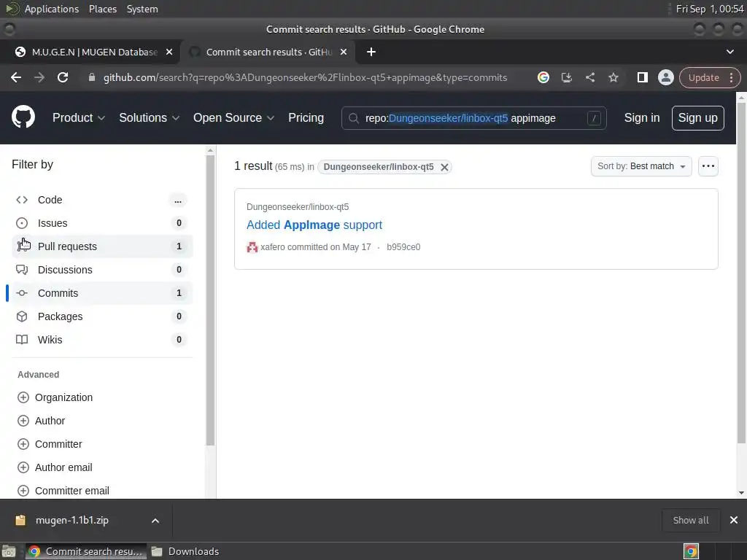Screen dimensions: 747x560
Task: Expand the tab search chevron
Action: tap(729, 52)
